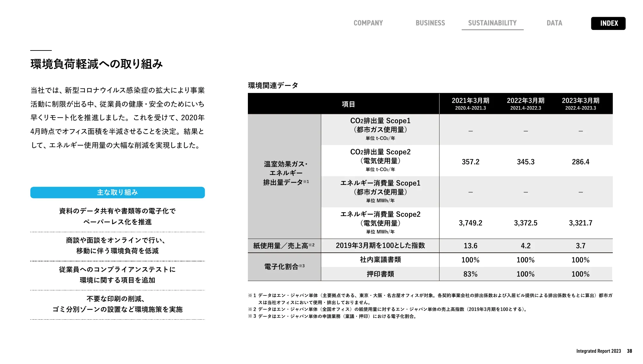Click footnote ※2 text

point(388,309)
